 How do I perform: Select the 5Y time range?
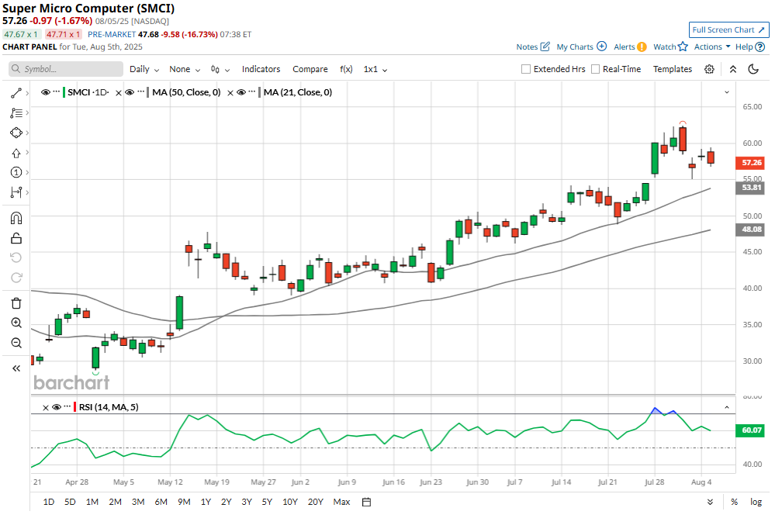click(268, 502)
